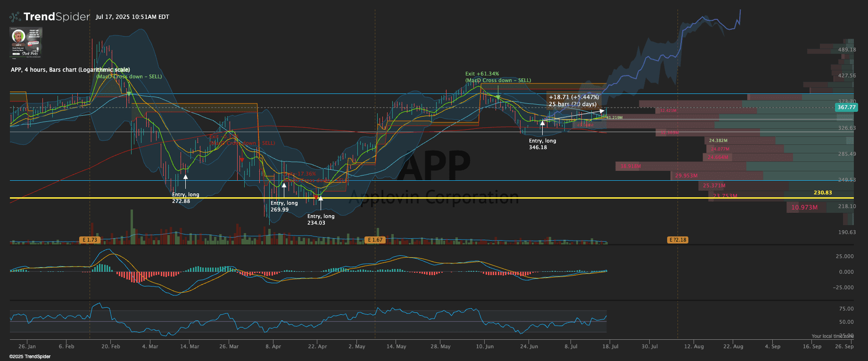Click the 38.916M volume profile label
Image resolution: width=868 pixels, height=361 pixels.
[x=630, y=167]
